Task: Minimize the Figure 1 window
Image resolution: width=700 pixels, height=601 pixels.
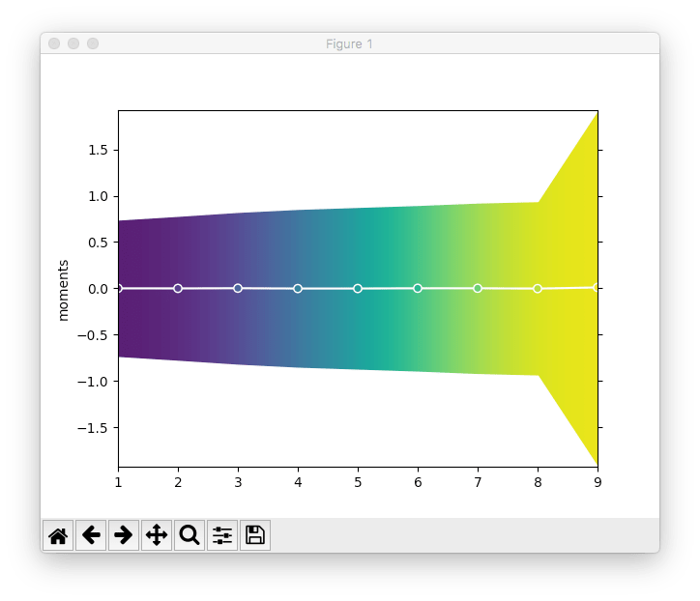Action: click(x=73, y=43)
